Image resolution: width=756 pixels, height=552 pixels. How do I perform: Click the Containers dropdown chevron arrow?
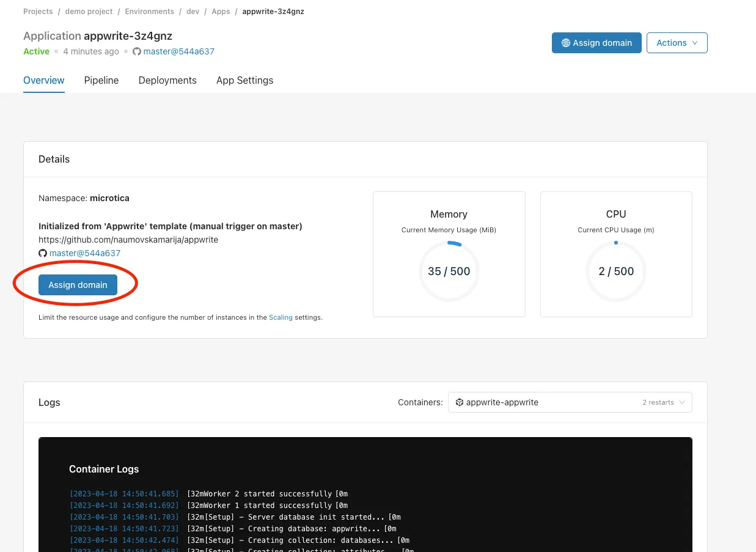point(683,402)
